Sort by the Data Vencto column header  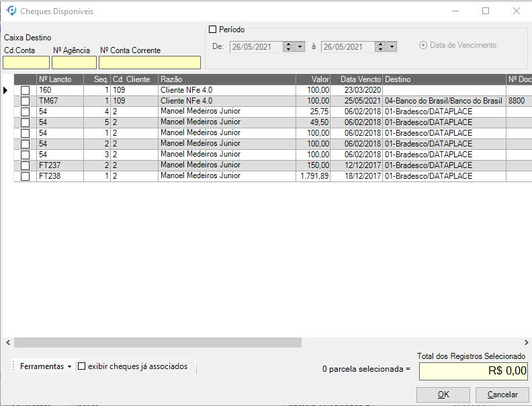click(356, 79)
